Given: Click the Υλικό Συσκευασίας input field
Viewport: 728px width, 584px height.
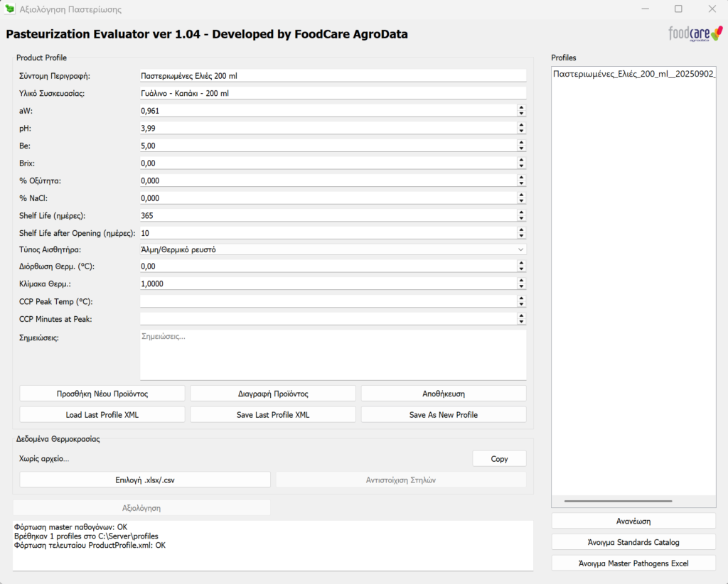Looking at the screenshot, I should pos(333,93).
